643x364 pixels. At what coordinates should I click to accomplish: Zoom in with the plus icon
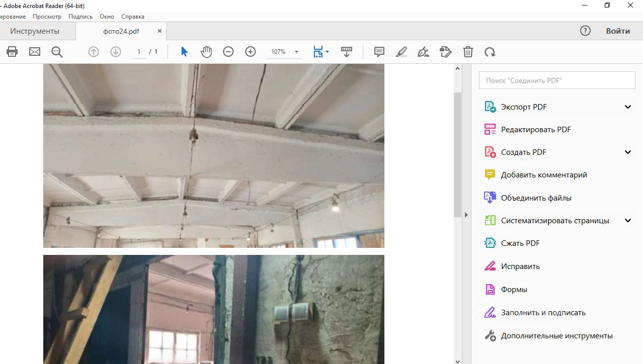tap(251, 52)
